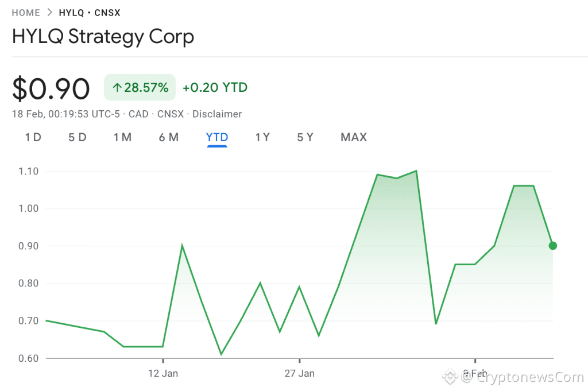Click the 12 Jan axis label
This screenshot has height=391, width=588.
[x=163, y=373]
